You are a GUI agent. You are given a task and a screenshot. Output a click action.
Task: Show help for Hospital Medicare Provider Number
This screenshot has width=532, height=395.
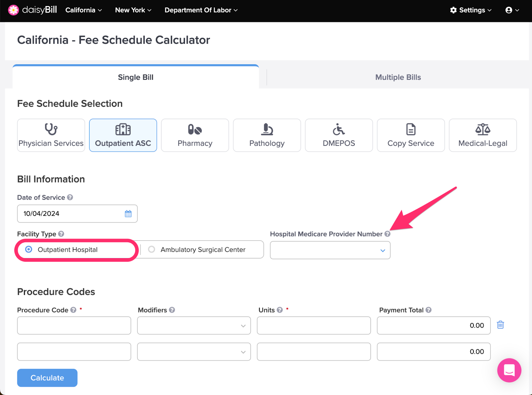[x=387, y=234]
